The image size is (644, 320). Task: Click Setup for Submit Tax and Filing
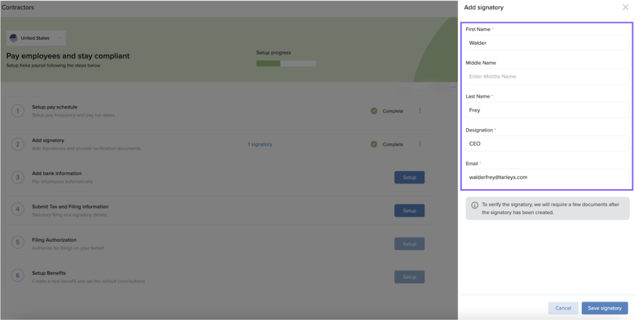[409, 211]
